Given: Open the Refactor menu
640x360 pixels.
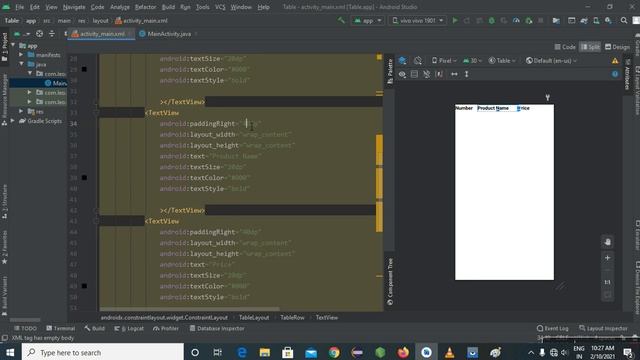Looking at the screenshot, I should tap(145, 7).
